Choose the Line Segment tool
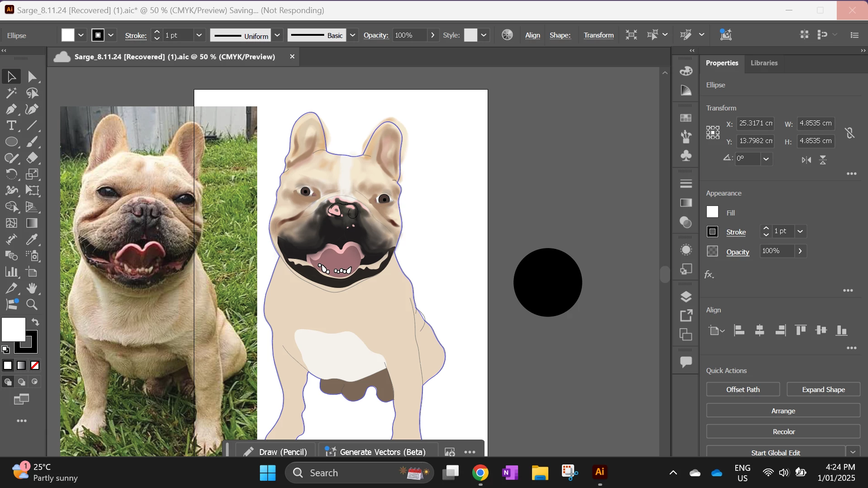868x488 pixels. (x=32, y=125)
